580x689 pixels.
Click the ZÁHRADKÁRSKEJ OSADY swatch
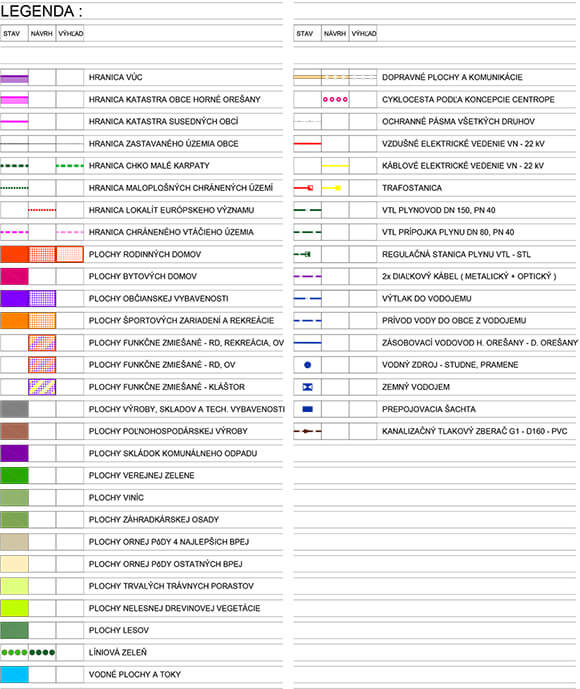tap(14, 519)
